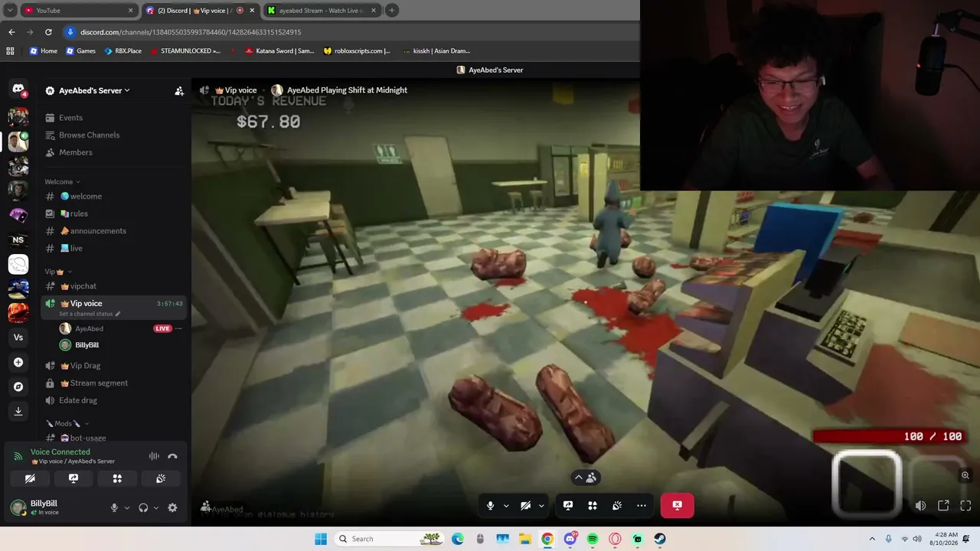
Task: Enter fullscreen for the stream
Action: (x=965, y=505)
